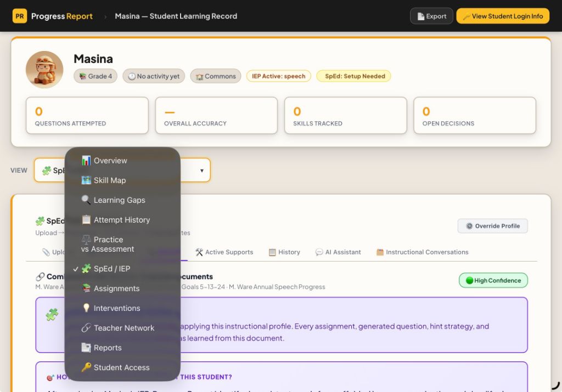Click the Interventions light bulb icon
This screenshot has height=392, width=562.
pyautogui.click(x=86, y=308)
